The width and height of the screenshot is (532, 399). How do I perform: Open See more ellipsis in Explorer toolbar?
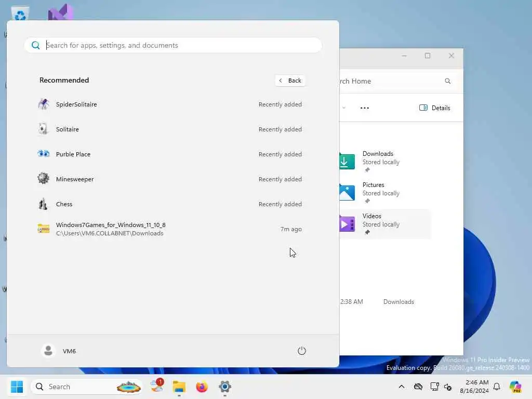(364, 108)
